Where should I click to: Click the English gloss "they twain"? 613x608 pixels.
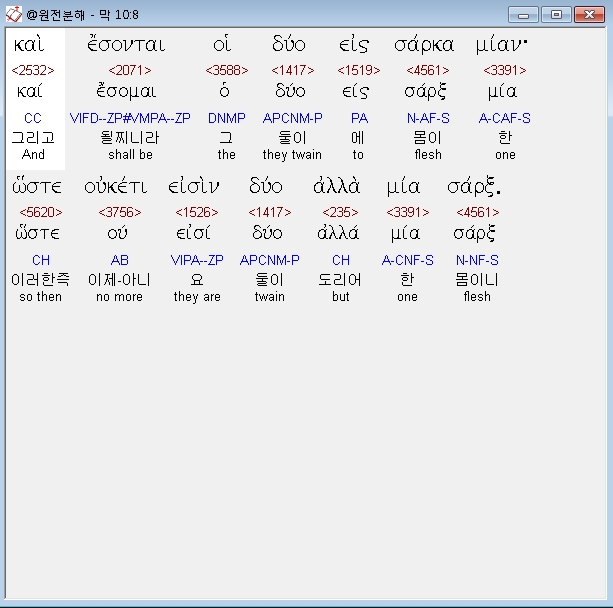(292, 155)
